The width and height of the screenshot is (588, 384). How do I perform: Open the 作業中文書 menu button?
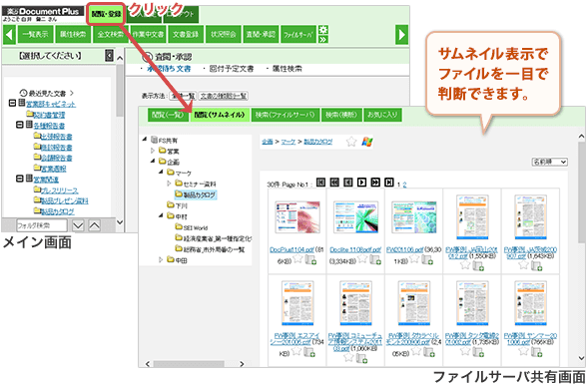(x=148, y=35)
